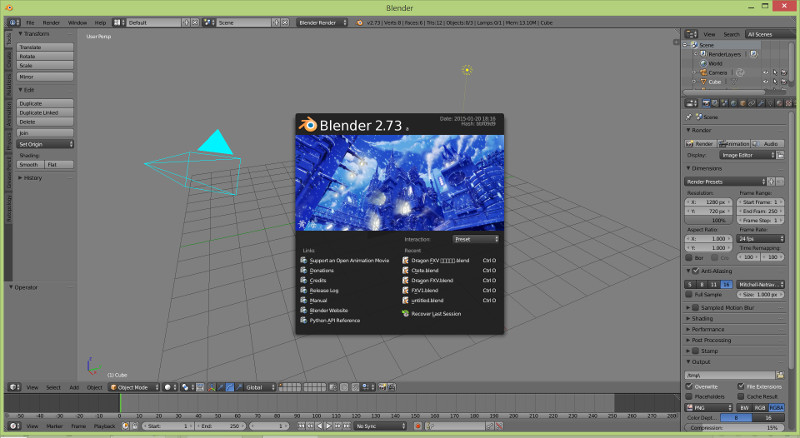Open the Window menu

tap(78, 22)
